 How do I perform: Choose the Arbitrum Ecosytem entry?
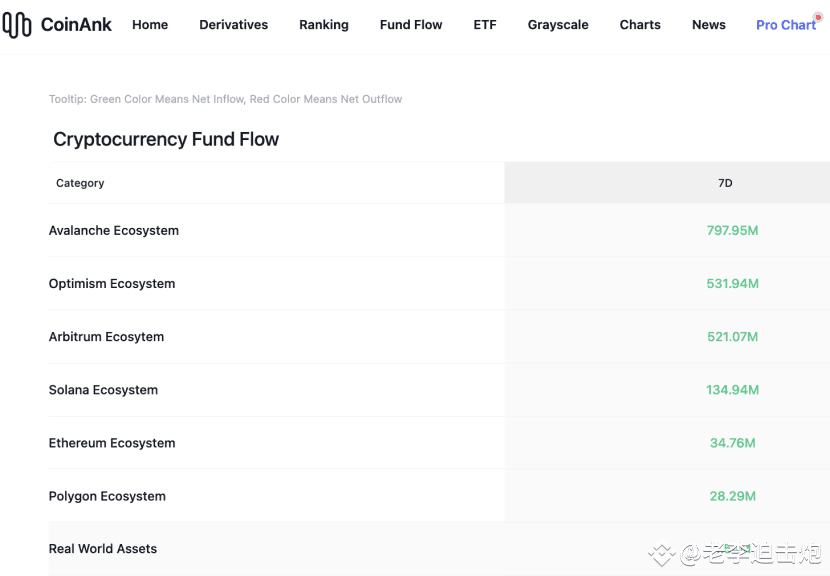(x=106, y=337)
